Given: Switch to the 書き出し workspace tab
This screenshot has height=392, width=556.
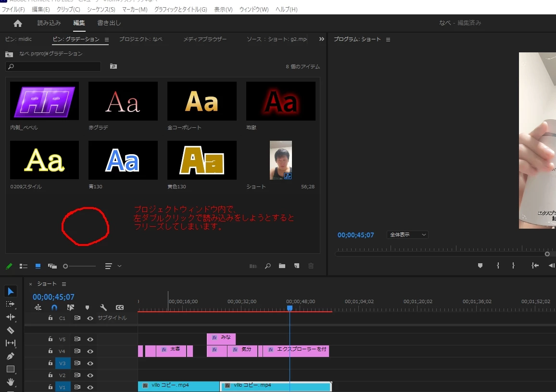Looking at the screenshot, I should (x=109, y=23).
